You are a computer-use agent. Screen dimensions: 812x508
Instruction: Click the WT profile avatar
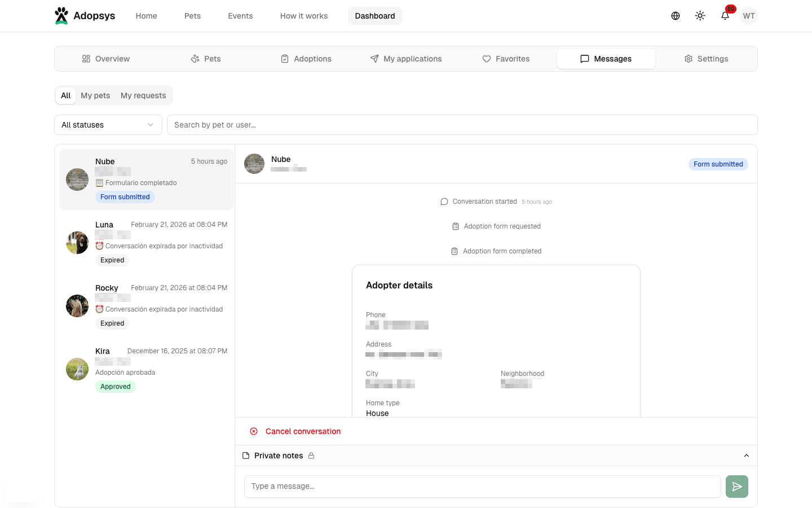pyautogui.click(x=748, y=15)
